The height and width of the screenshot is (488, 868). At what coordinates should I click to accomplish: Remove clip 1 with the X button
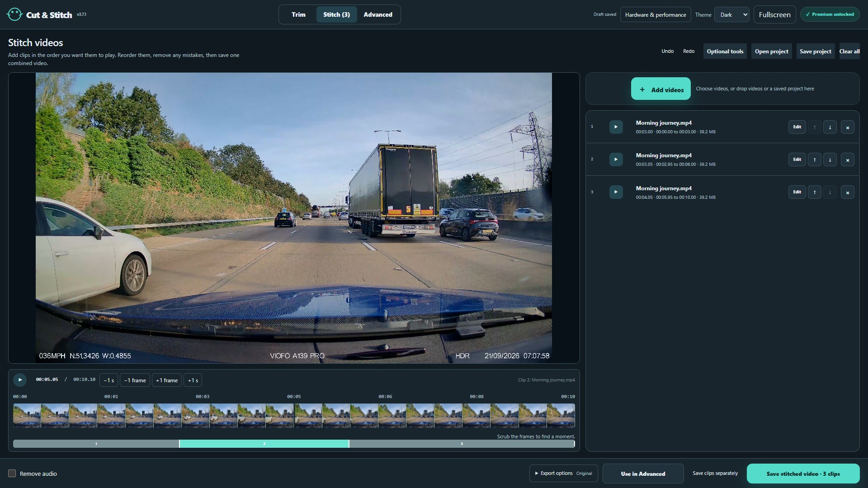pos(847,127)
